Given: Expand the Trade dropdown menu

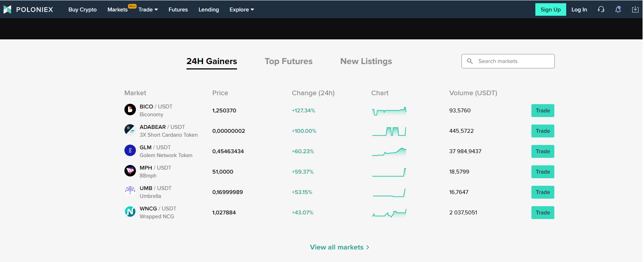Looking at the screenshot, I should pyautogui.click(x=148, y=10).
